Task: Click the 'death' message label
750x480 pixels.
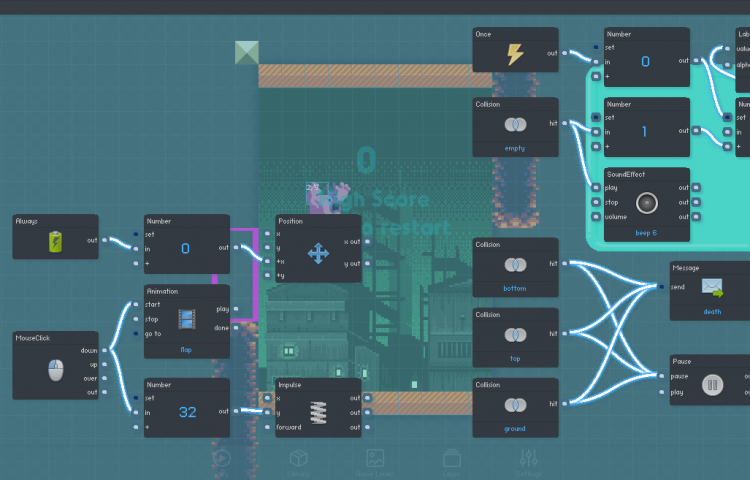Action: [x=712, y=312]
